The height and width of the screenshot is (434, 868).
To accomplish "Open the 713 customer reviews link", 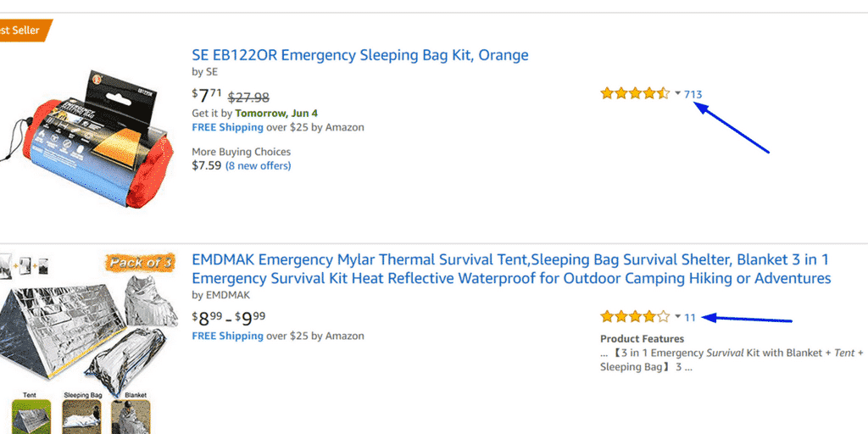I will click(x=693, y=94).
